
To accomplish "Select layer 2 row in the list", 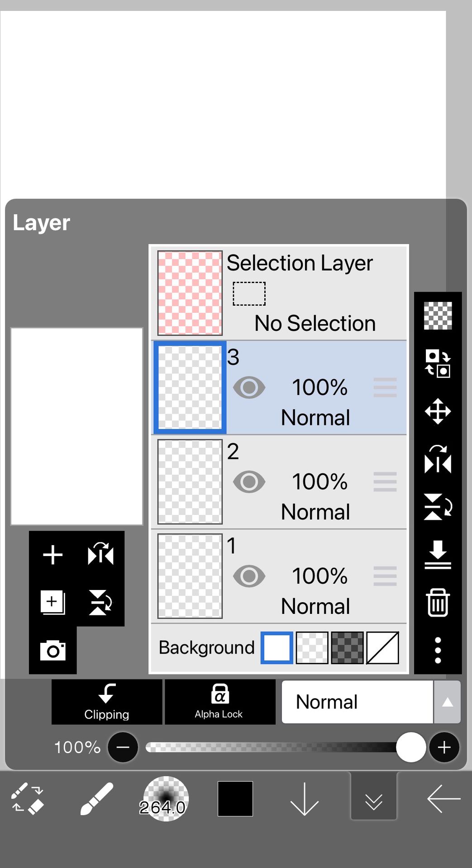I will 279,482.
